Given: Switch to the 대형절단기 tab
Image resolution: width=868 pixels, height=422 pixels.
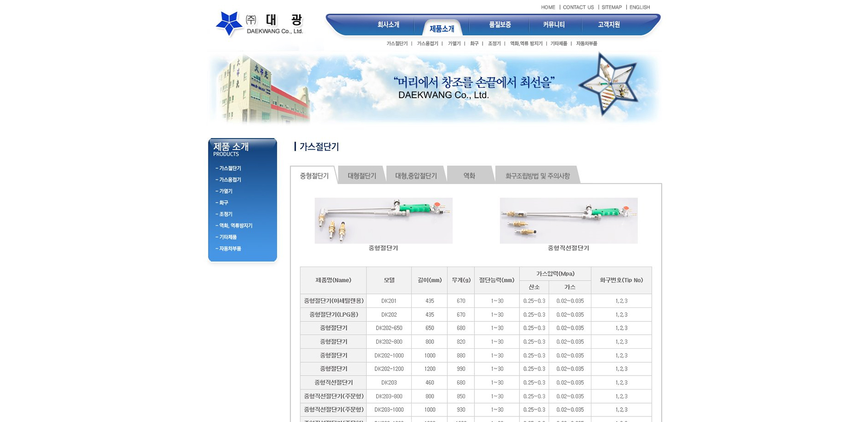Looking at the screenshot, I should tap(362, 176).
